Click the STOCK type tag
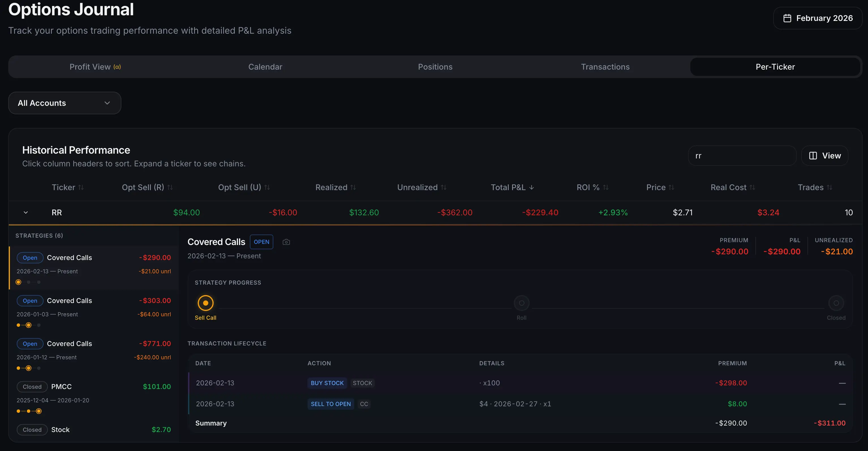 tap(362, 383)
